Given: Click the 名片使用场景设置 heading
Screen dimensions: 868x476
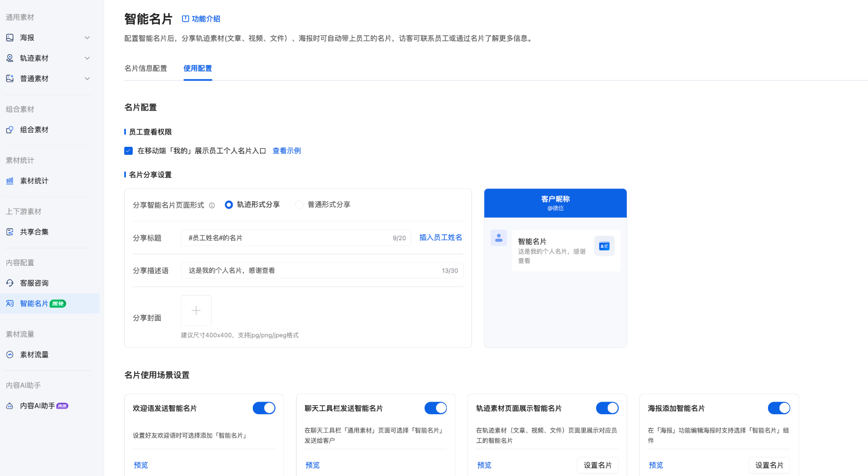Looking at the screenshot, I should point(157,375).
